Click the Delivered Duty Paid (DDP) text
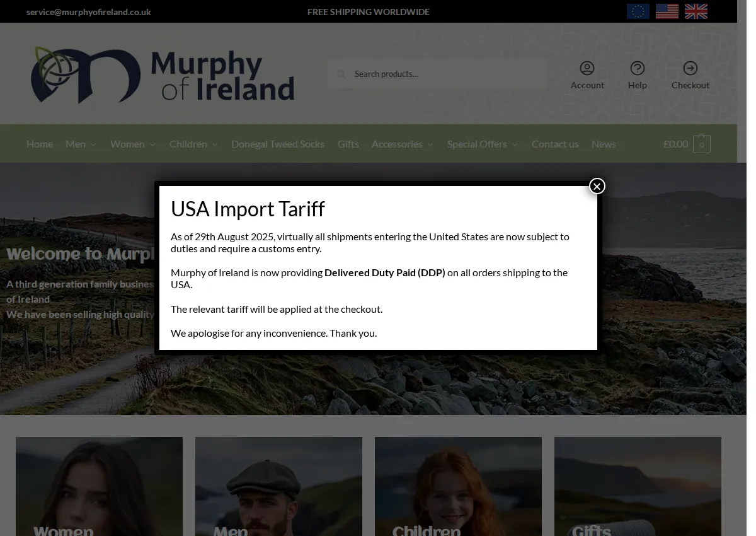 coord(385,272)
